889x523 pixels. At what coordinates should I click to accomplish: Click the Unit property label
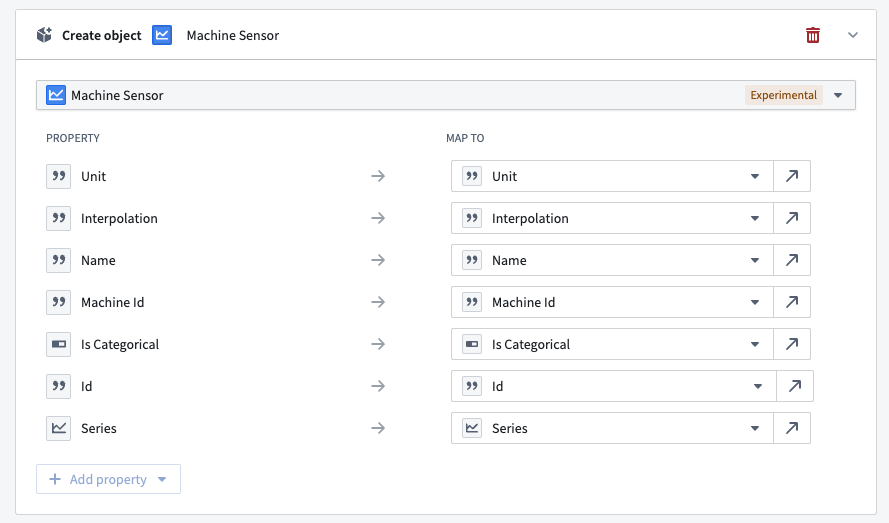(94, 176)
